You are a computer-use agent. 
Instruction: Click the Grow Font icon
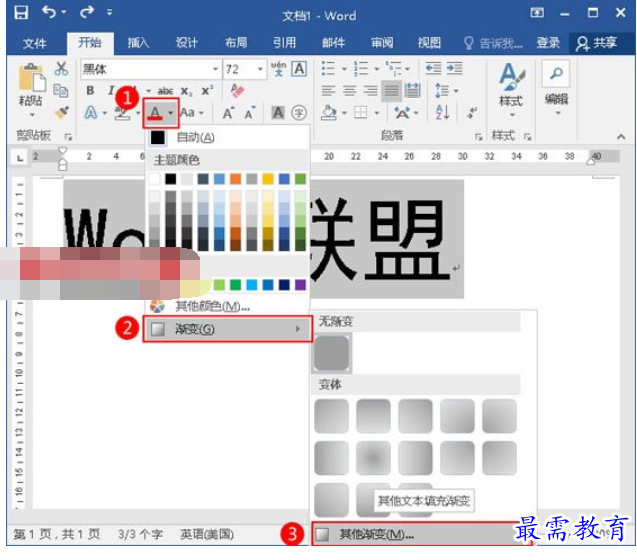click(228, 113)
